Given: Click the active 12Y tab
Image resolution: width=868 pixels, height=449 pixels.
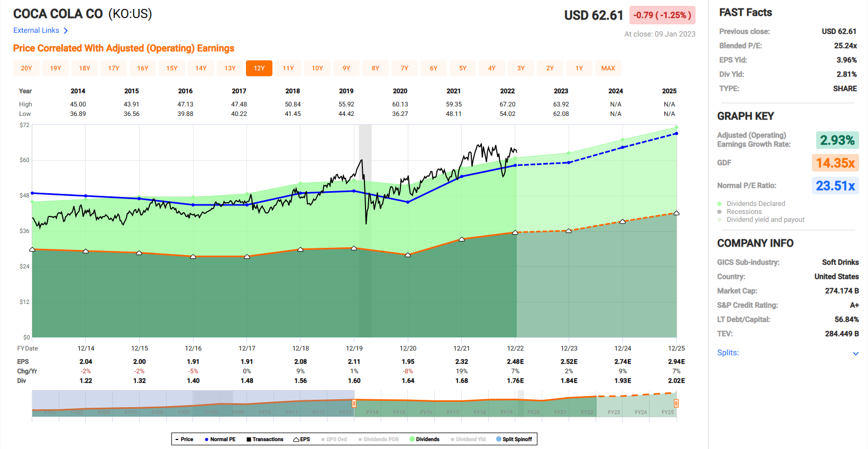Looking at the screenshot, I should (x=259, y=68).
